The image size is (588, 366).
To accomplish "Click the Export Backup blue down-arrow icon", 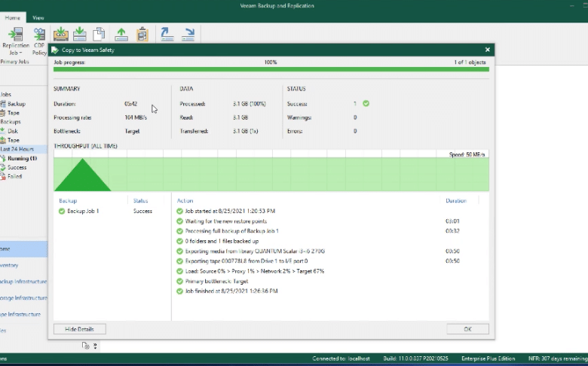I will click(188, 34).
